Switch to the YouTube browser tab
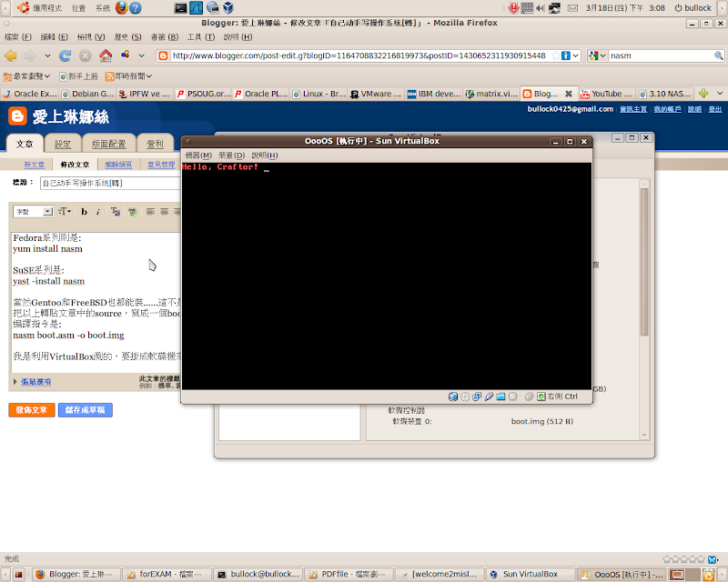Image resolution: width=728 pixels, height=582 pixels. click(x=608, y=94)
